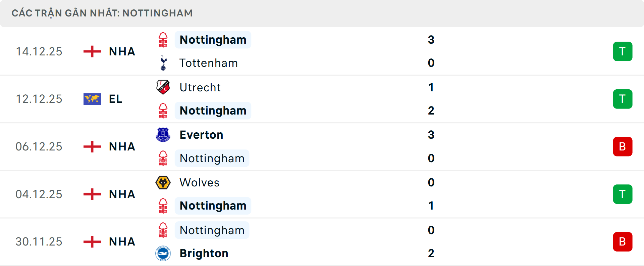Click England flag on 30.11.25 match

coord(92,241)
